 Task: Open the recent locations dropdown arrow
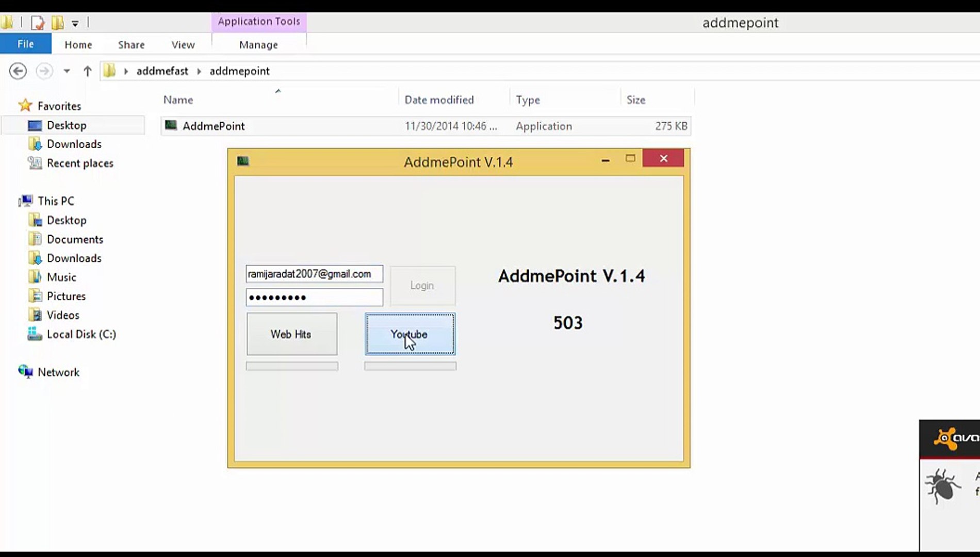pyautogui.click(x=67, y=71)
